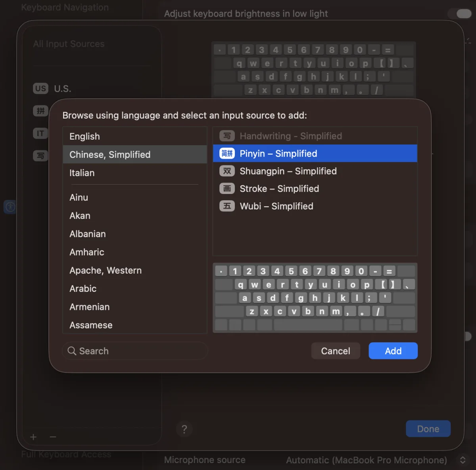Image resolution: width=476 pixels, height=470 pixels.
Task: Click the Cancel button
Action: [336, 351]
